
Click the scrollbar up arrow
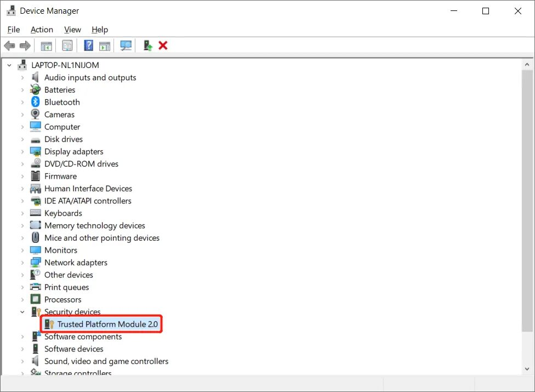(527, 65)
